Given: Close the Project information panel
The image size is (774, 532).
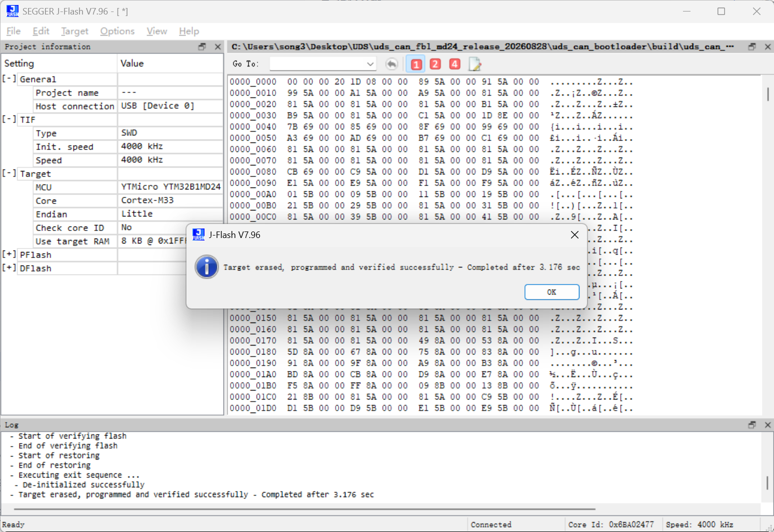Looking at the screenshot, I should 217,46.
